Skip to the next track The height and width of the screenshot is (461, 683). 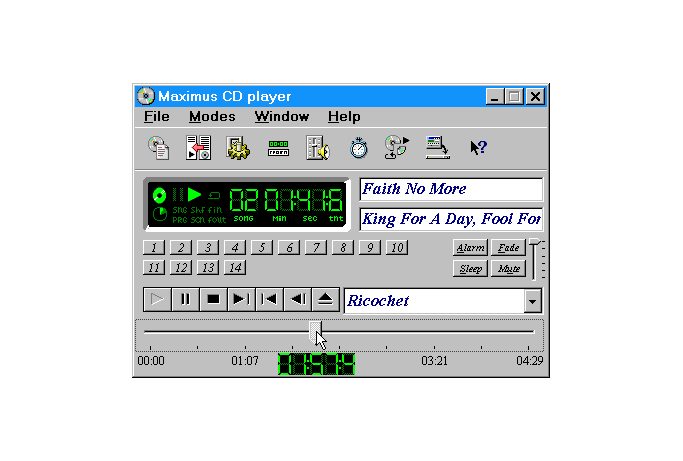[241, 299]
